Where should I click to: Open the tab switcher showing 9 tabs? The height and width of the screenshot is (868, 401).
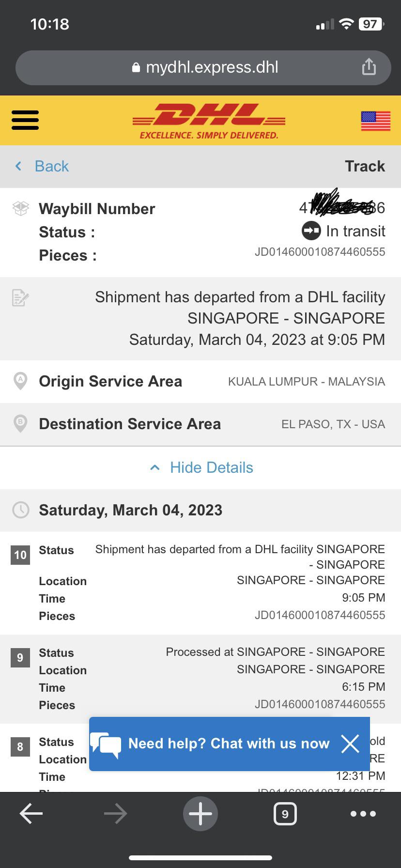pos(285,814)
